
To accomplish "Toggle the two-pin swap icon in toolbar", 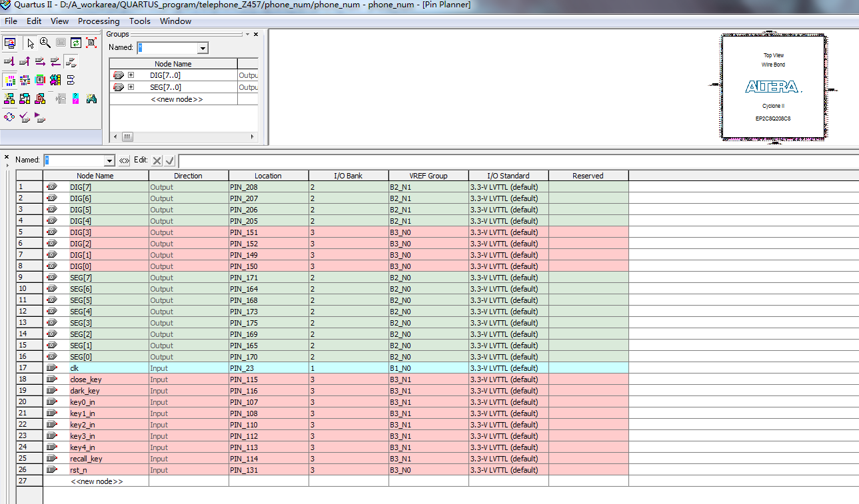I will tap(71, 62).
